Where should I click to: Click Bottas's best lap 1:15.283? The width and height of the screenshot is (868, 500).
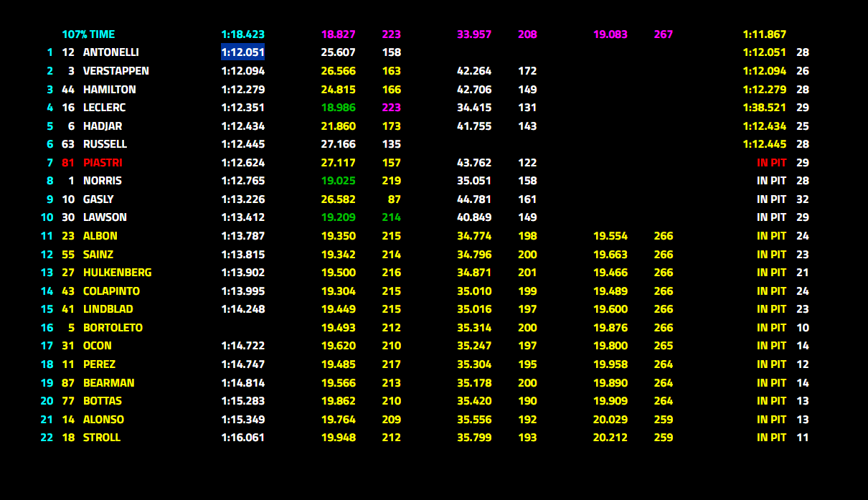pos(243,401)
